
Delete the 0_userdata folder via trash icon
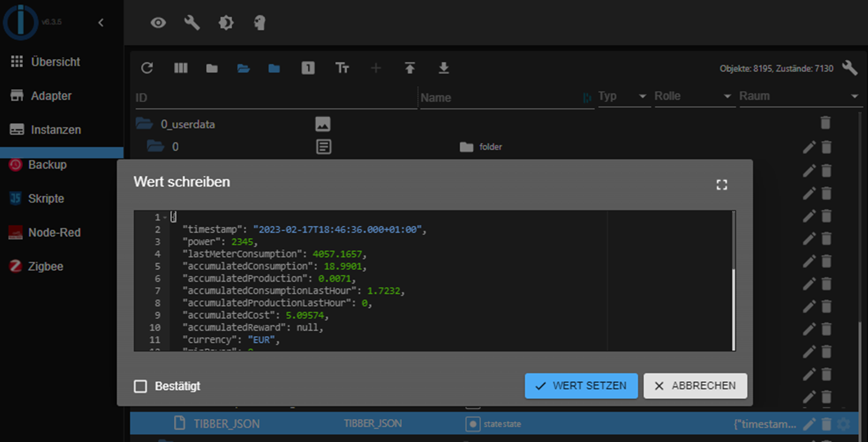tap(826, 123)
